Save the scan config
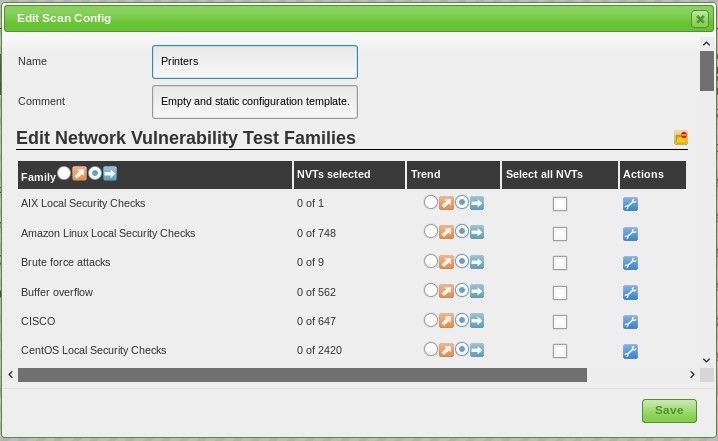Viewport: 718px width, 441px height. click(x=669, y=411)
